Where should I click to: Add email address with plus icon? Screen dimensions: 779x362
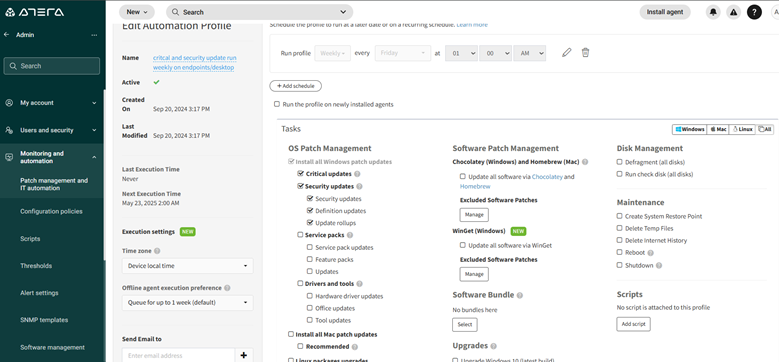click(243, 355)
